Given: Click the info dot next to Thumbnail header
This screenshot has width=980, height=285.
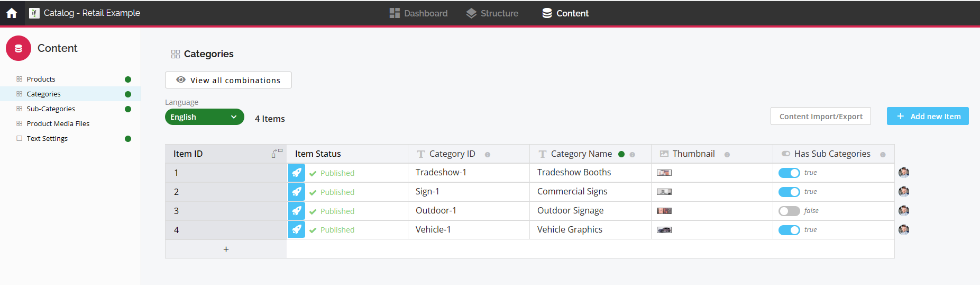Looking at the screenshot, I should (x=727, y=155).
